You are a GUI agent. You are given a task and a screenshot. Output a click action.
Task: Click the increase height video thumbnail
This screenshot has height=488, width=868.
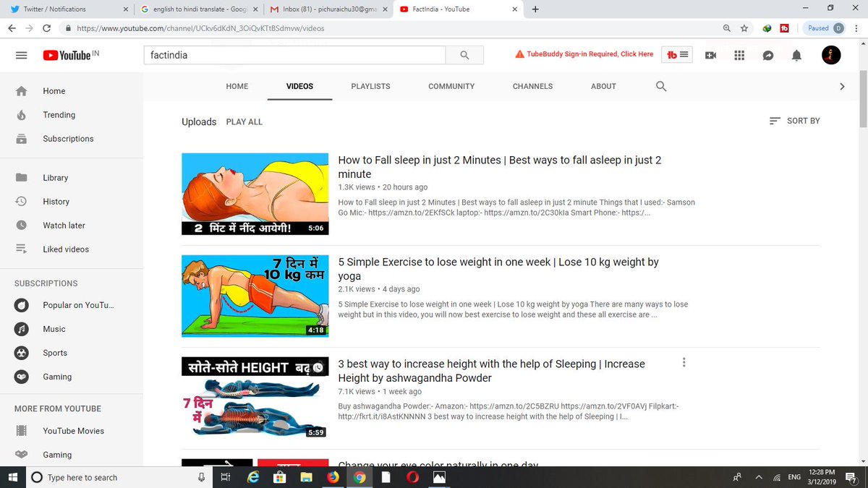coord(256,398)
